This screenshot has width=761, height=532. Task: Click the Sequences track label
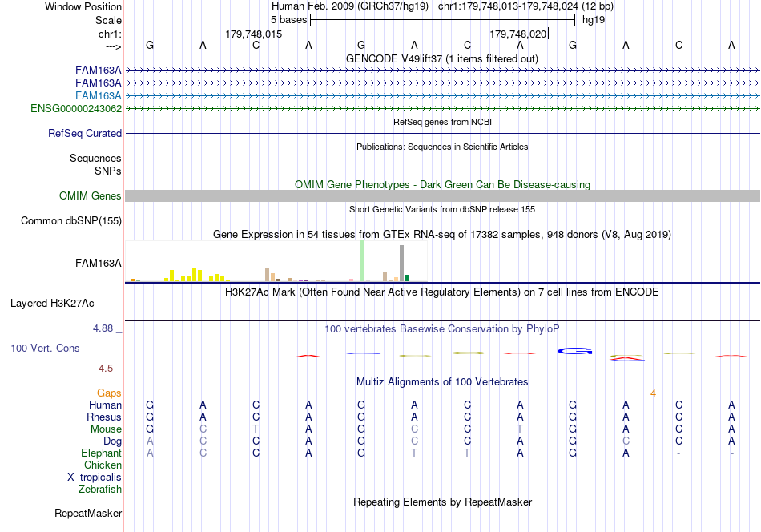95,159
